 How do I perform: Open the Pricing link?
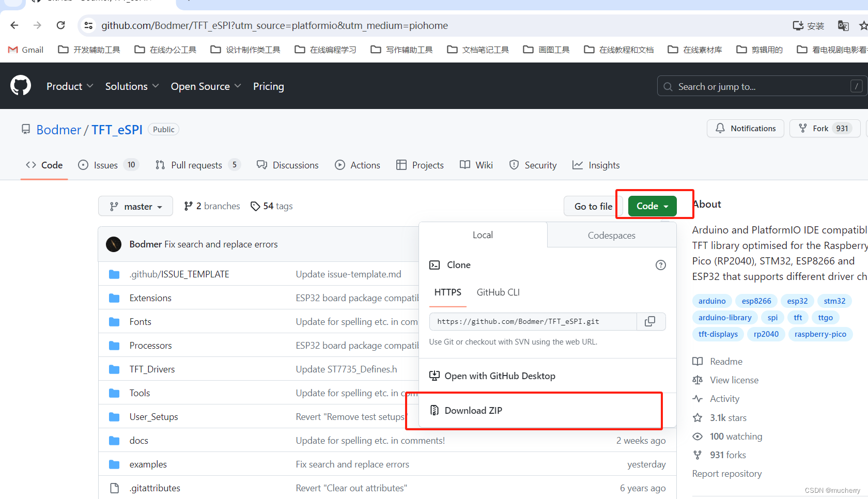pos(269,86)
